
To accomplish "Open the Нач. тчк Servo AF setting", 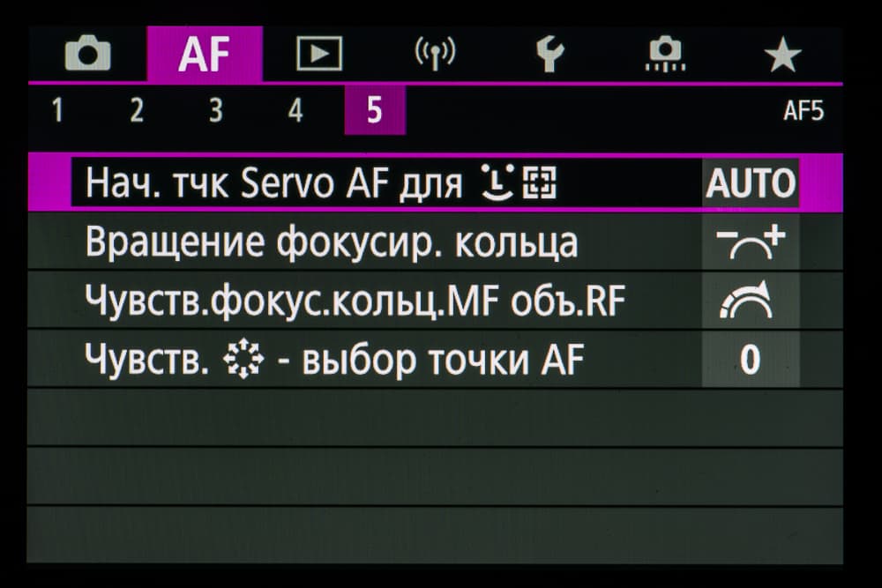I will coord(322,183).
